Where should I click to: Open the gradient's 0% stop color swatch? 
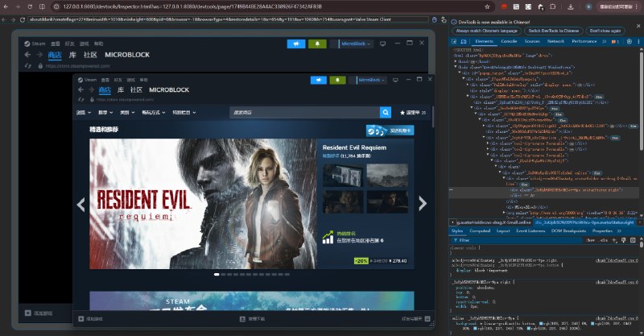click(x=541, y=324)
